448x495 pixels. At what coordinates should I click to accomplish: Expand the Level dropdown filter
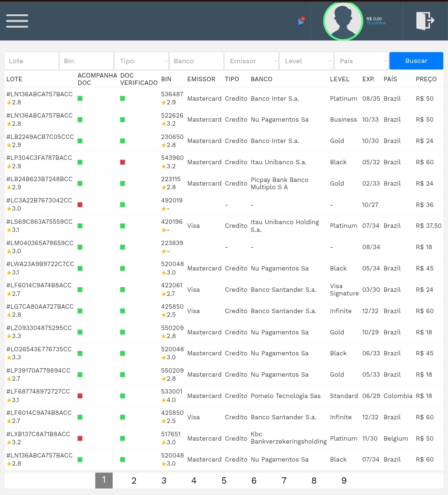tap(307, 61)
